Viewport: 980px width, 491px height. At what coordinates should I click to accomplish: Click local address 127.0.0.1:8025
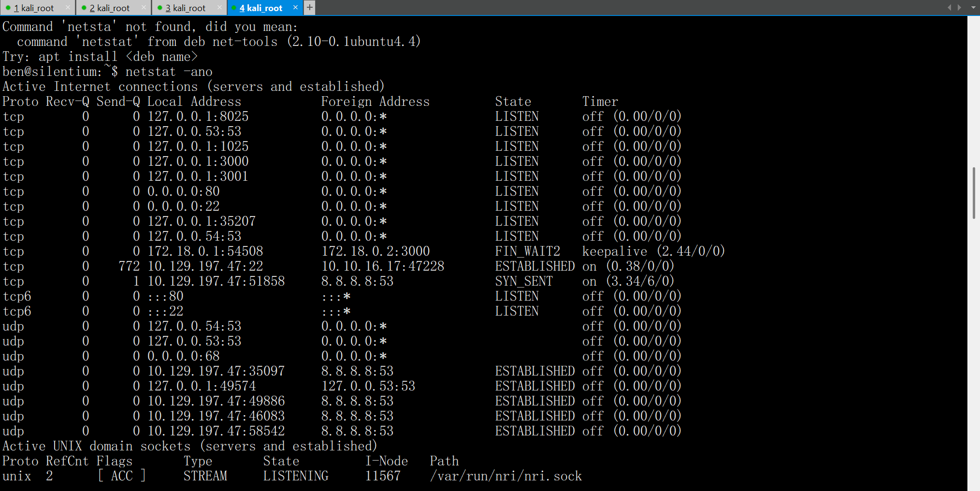pos(198,116)
